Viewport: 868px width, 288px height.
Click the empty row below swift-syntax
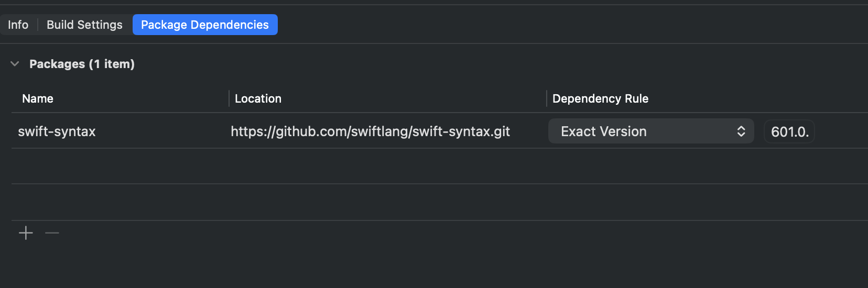(367, 166)
